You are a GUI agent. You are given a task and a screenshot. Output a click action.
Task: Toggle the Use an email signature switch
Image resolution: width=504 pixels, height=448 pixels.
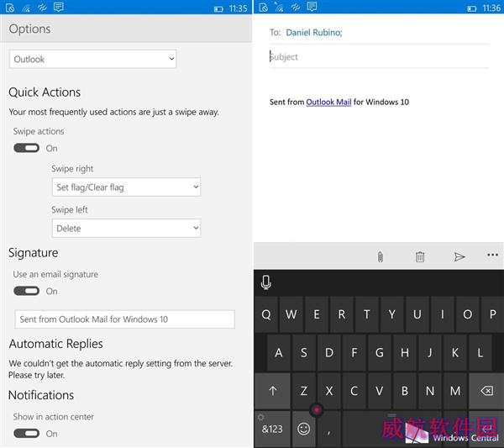(x=26, y=291)
